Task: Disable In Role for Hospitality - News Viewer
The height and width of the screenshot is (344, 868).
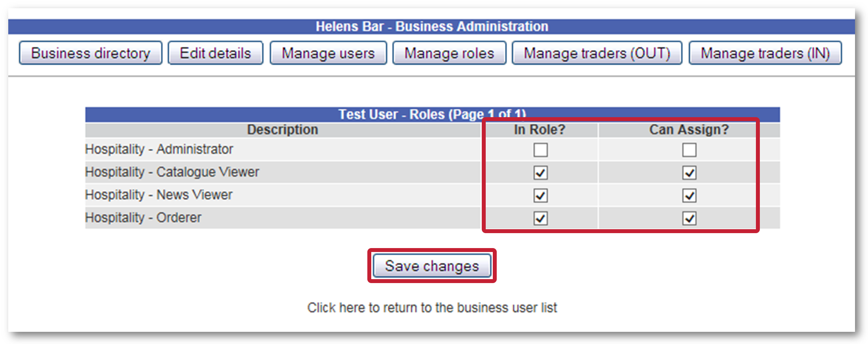Action: (541, 195)
